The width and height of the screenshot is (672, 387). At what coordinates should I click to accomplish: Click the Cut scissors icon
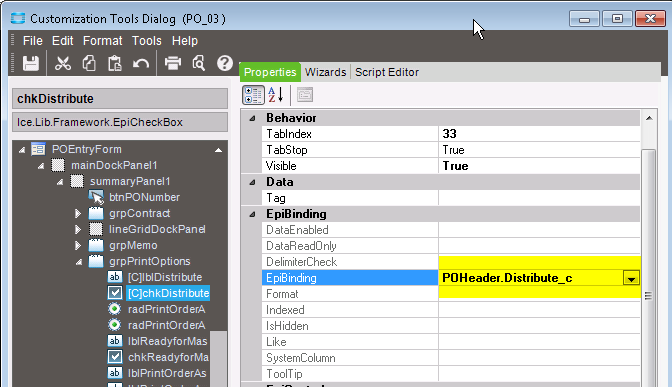[x=63, y=63]
